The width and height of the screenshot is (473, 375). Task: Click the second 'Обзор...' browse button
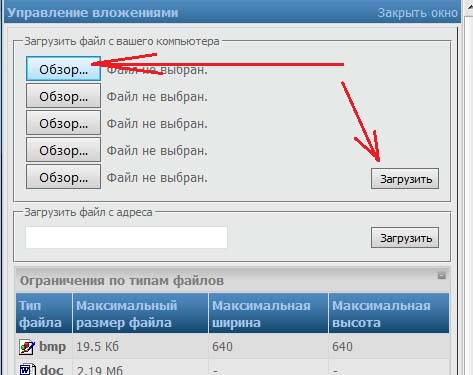point(63,96)
